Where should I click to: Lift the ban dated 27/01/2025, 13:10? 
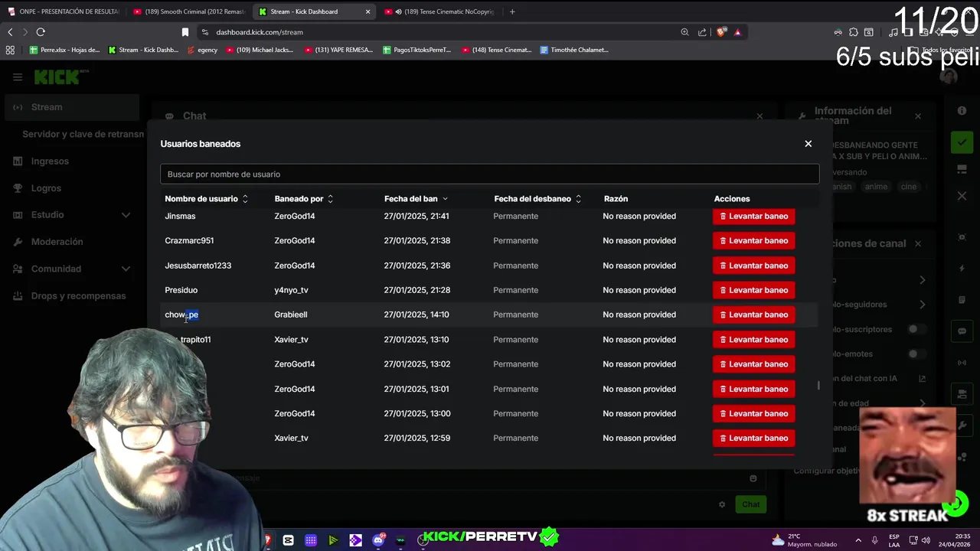(x=753, y=340)
